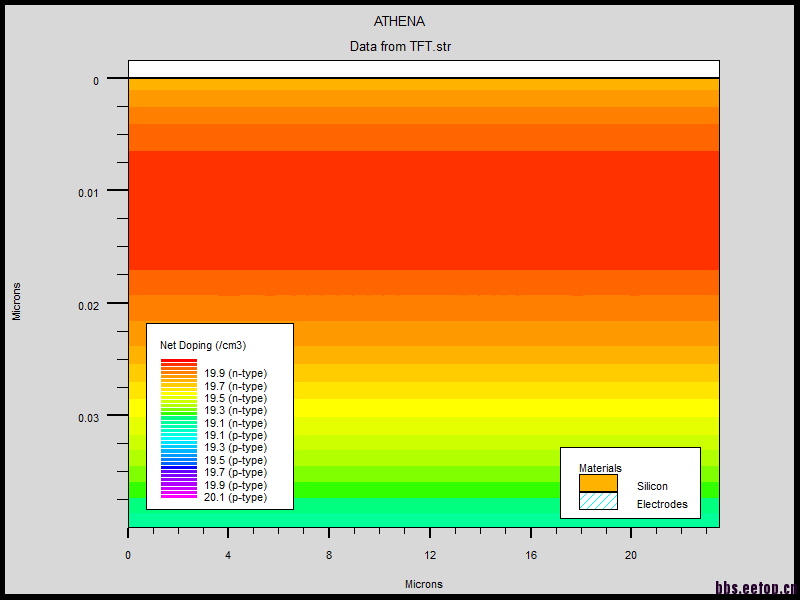Click the Materials legend heading

600,468
